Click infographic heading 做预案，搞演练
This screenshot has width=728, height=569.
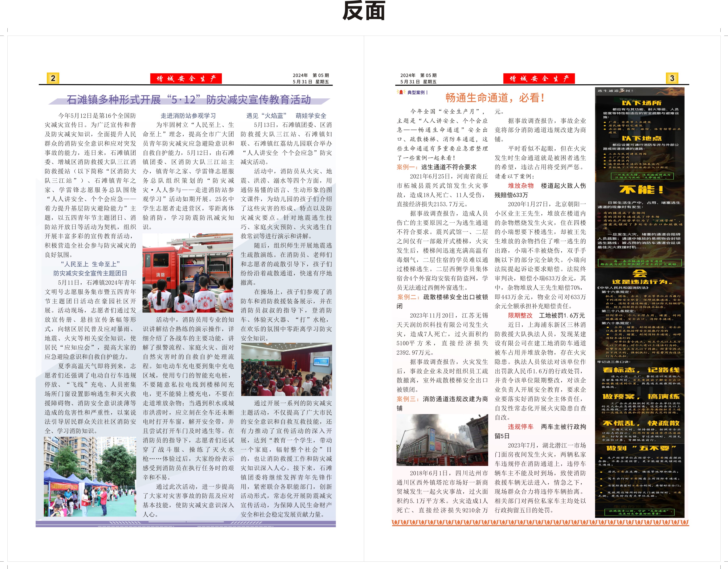pyautogui.click(x=641, y=397)
